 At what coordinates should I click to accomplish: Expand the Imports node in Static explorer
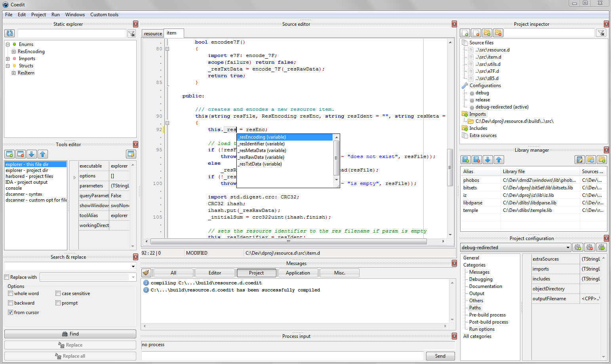[7, 58]
